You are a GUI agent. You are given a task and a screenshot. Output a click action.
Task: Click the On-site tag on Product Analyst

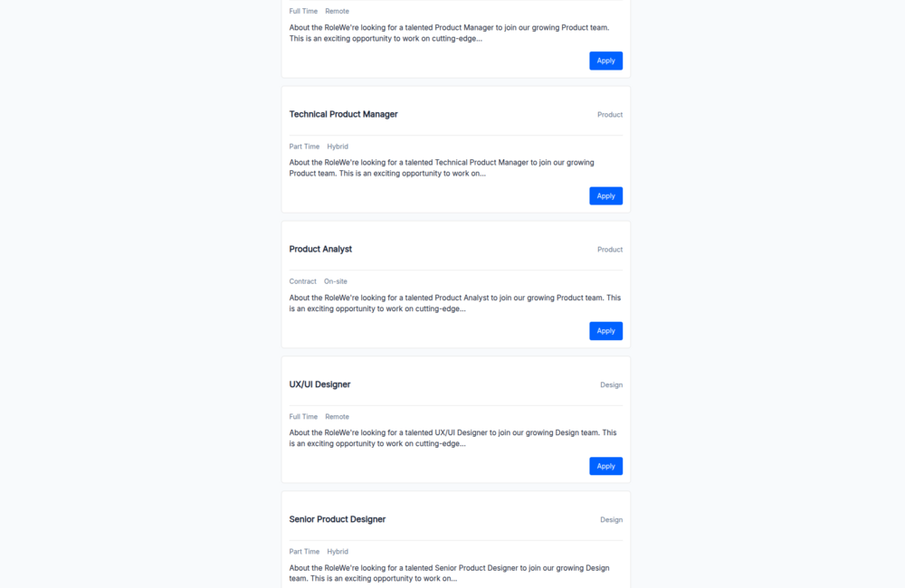pos(335,281)
